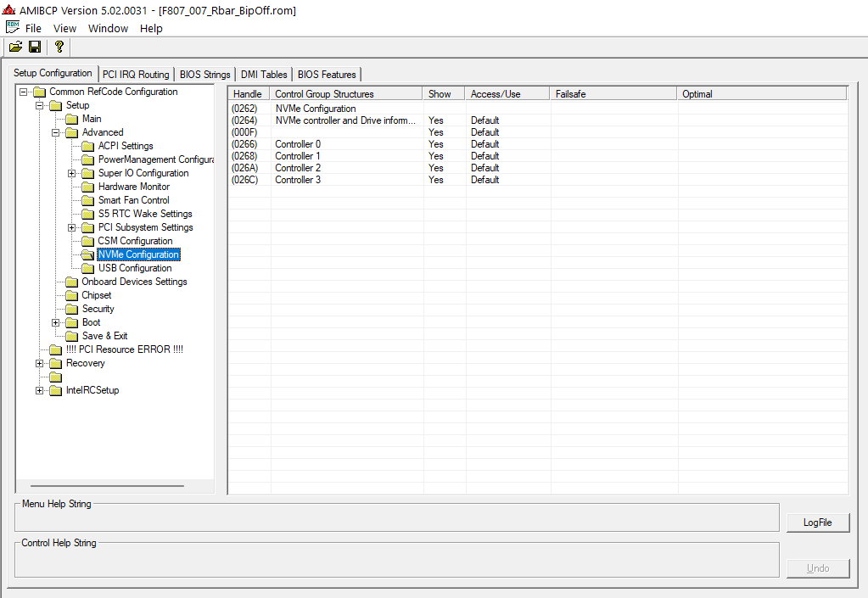
Task: Click the Optimal column header
Action: pyautogui.click(x=762, y=94)
